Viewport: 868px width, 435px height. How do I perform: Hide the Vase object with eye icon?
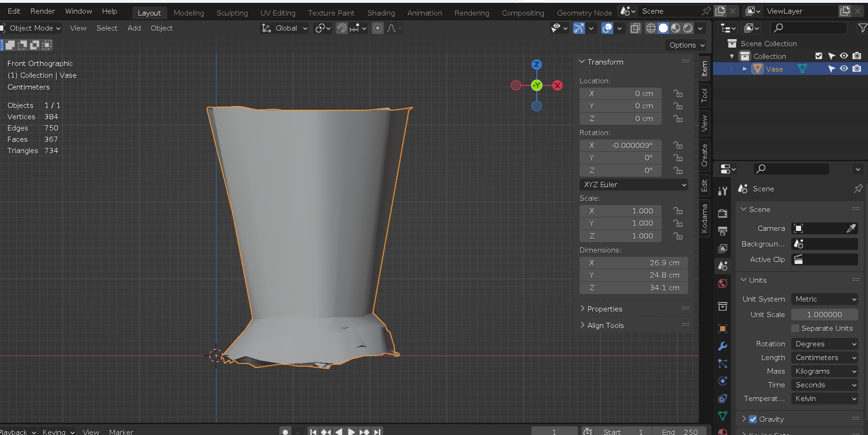(844, 69)
